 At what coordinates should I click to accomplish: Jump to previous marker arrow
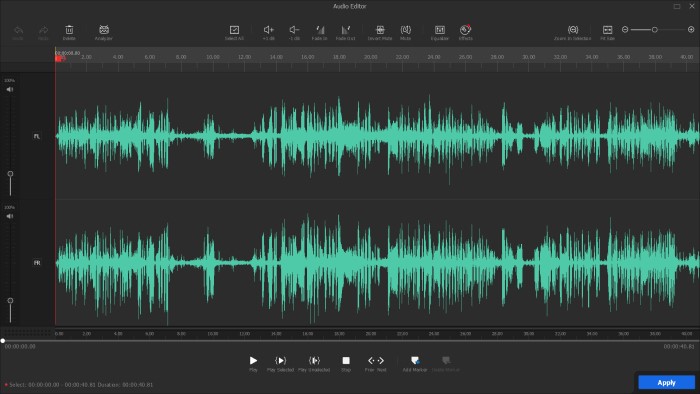coord(371,361)
